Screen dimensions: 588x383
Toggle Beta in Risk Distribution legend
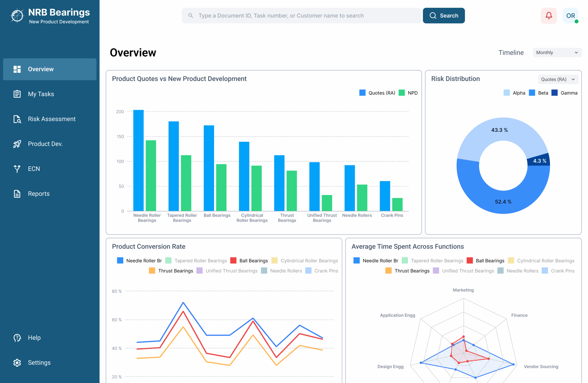click(538, 93)
